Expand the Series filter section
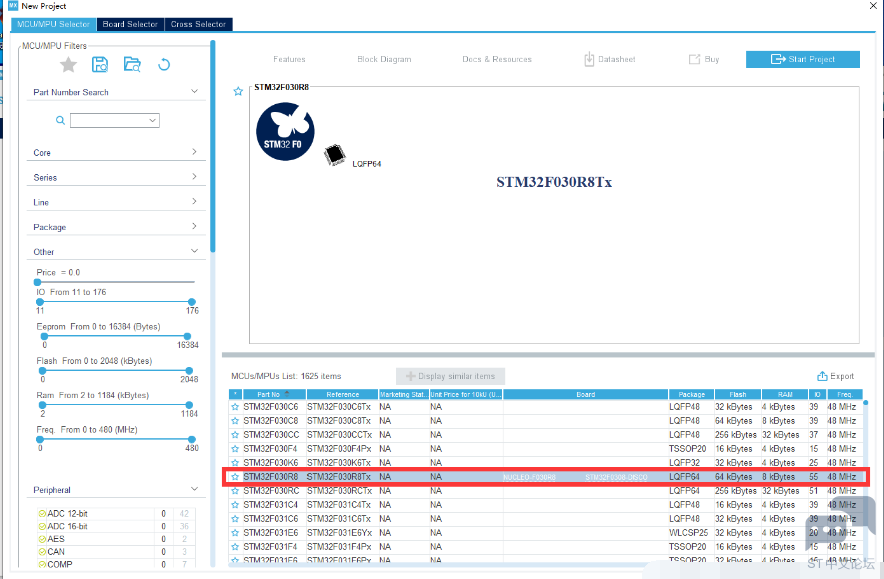 [194, 176]
